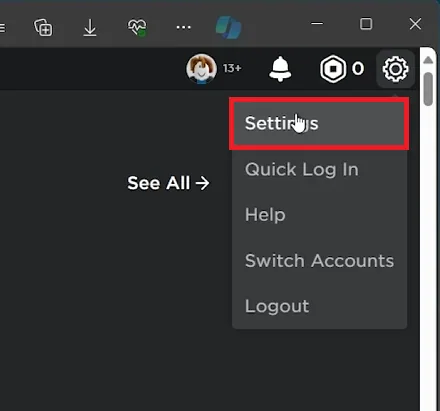Screen dimensions: 440x411
Task: Open the browser three-dots more menu
Action: (x=183, y=27)
